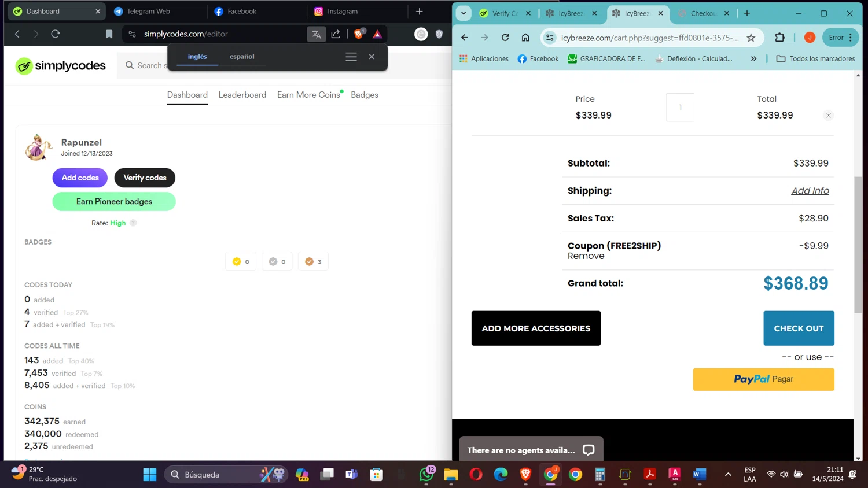Open Chrome extensions puzzle icon
This screenshot has height=488, width=868.
780,38
